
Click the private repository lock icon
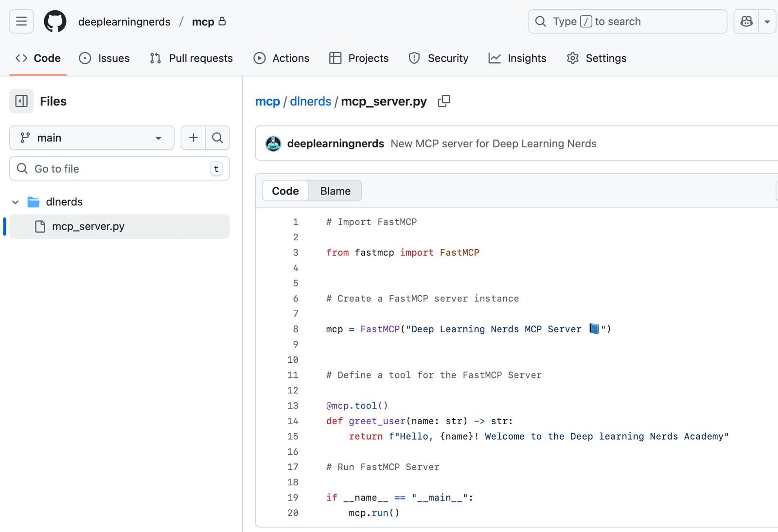(223, 21)
